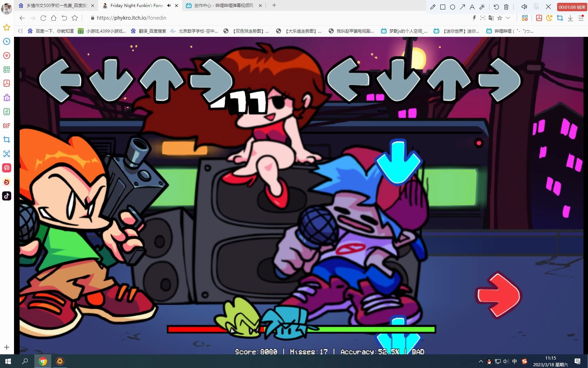The image size is (588, 368).
Task: Add to favorites with the address bar star
Action: tap(500, 18)
